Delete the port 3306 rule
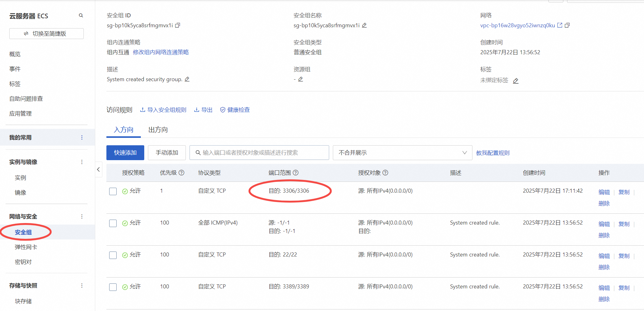Screen dimensions: 644x311 [x=604, y=204]
